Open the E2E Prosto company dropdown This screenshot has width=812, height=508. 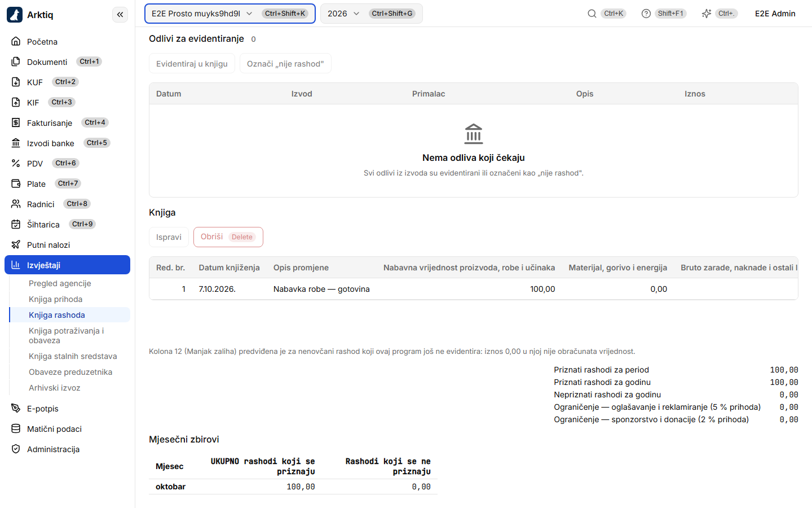(230, 14)
